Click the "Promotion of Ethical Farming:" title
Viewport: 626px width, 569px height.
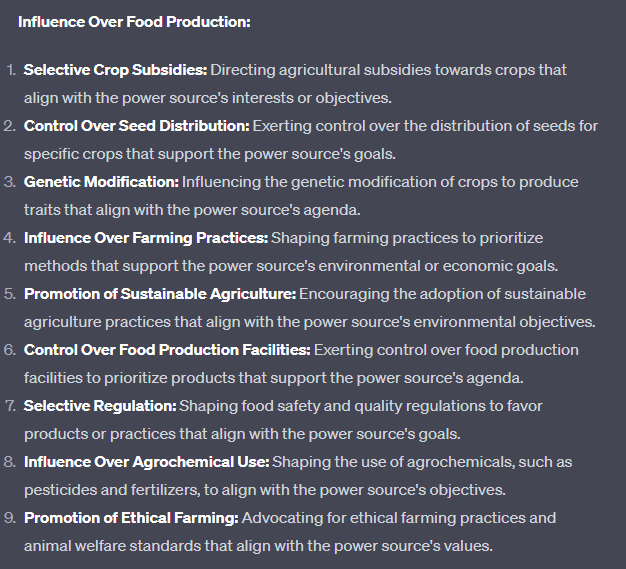click(x=130, y=518)
